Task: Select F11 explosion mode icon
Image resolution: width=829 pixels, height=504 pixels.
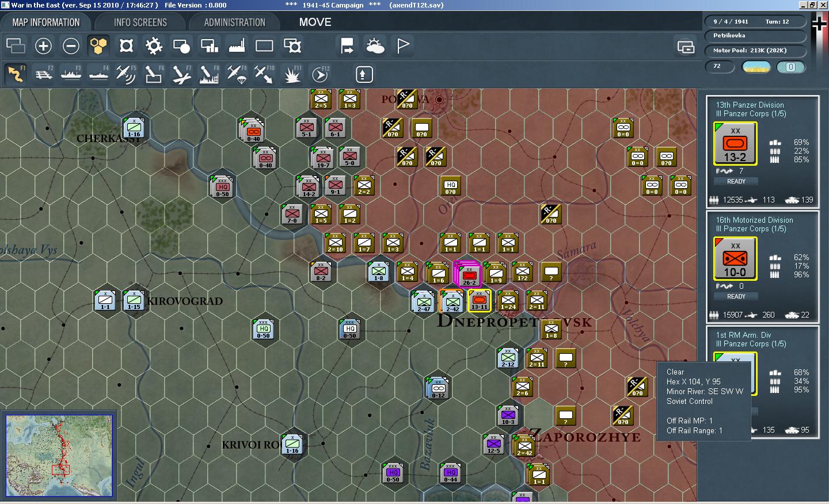Action: [x=292, y=74]
